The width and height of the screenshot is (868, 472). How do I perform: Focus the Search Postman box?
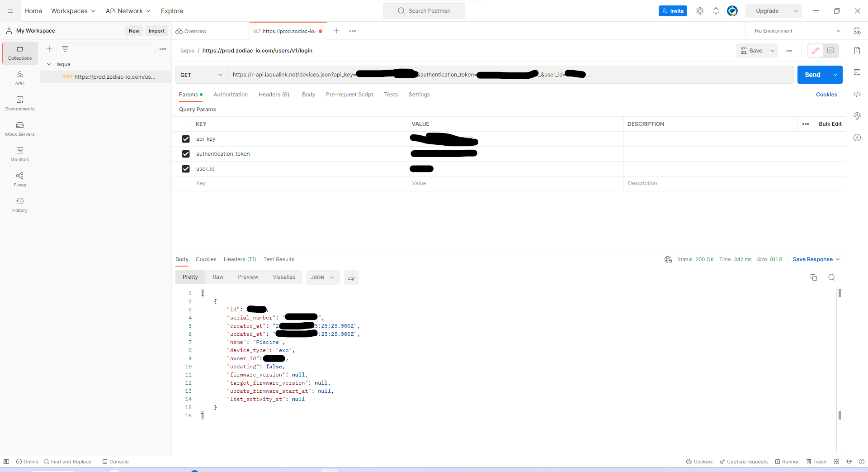point(424,11)
